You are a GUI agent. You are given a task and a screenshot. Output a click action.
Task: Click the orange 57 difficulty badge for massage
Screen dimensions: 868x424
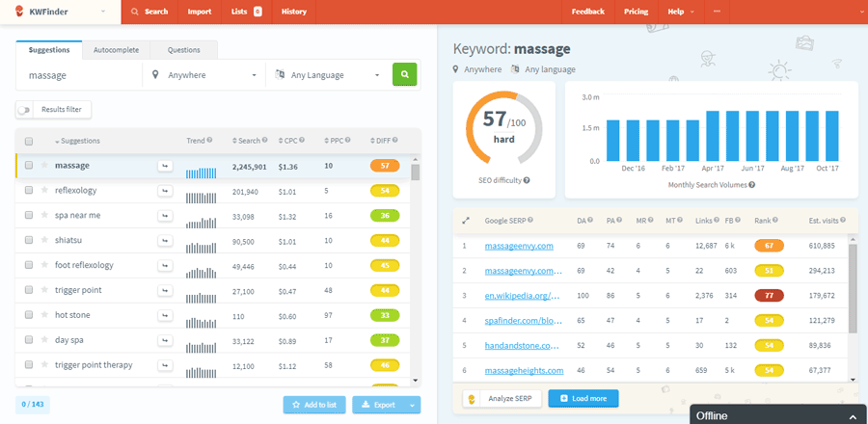384,166
